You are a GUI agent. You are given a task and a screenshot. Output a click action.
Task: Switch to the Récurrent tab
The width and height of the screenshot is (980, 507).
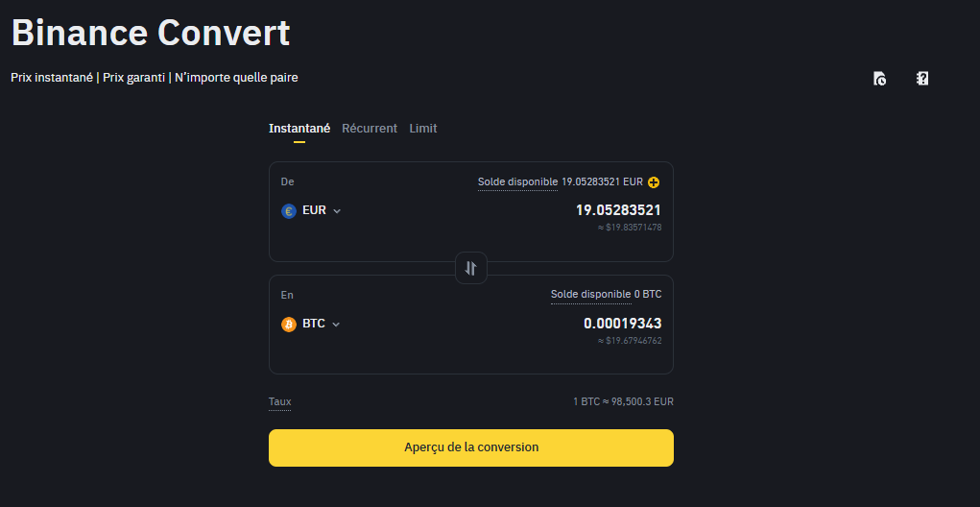[370, 129]
